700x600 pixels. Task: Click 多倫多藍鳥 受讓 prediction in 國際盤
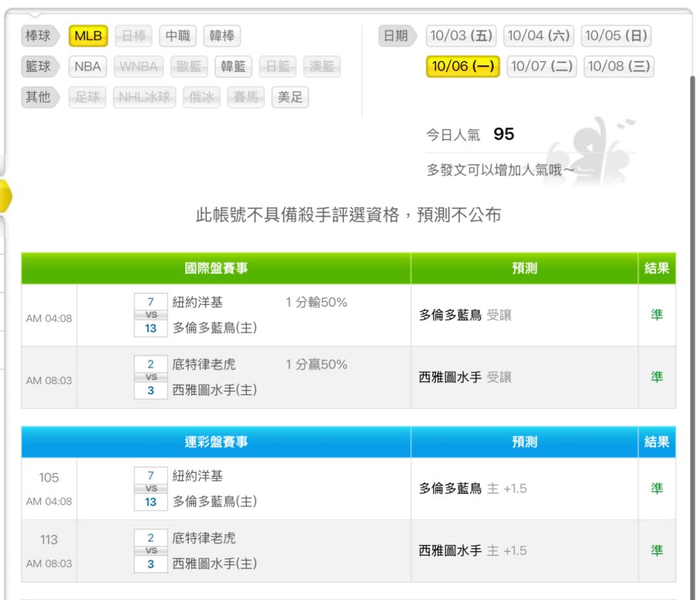(x=463, y=315)
